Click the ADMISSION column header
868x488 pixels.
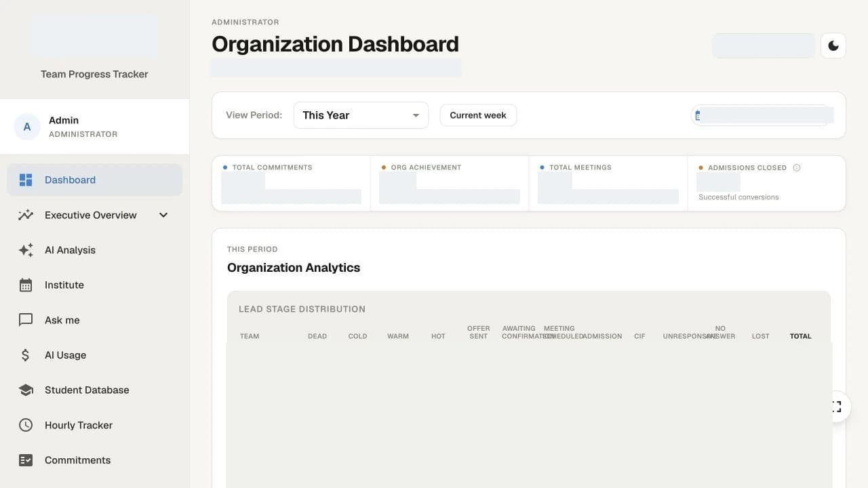[x=602, y=336]
